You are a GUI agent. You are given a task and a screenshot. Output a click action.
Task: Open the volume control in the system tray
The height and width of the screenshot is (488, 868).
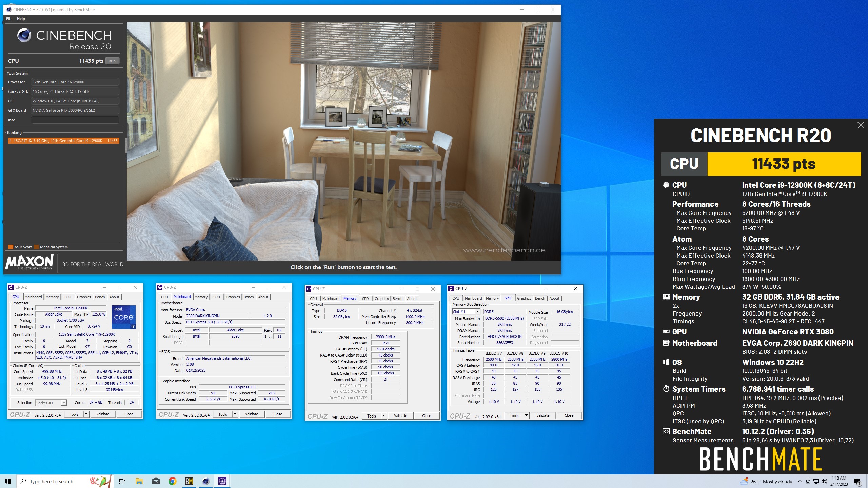pyautogui.click(x=824, y=482)
